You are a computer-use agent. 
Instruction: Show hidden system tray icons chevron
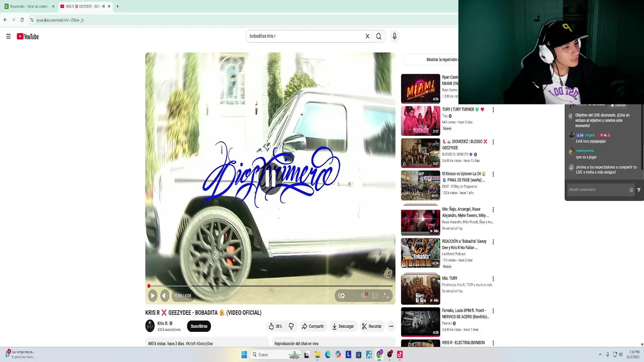tap(600, 355)
